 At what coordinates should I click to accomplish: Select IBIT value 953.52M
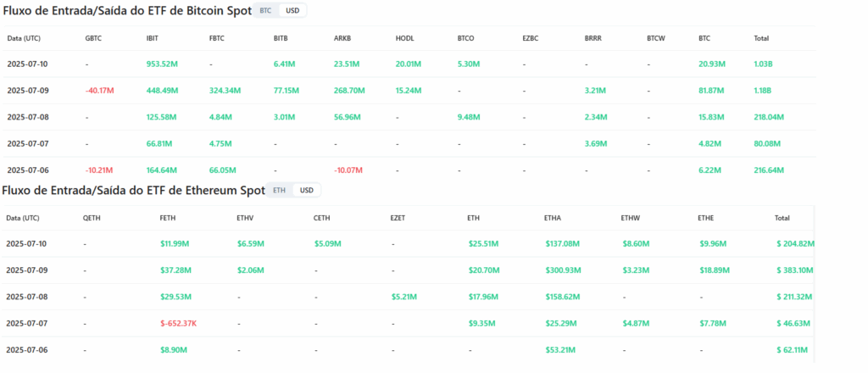(162, 64)
